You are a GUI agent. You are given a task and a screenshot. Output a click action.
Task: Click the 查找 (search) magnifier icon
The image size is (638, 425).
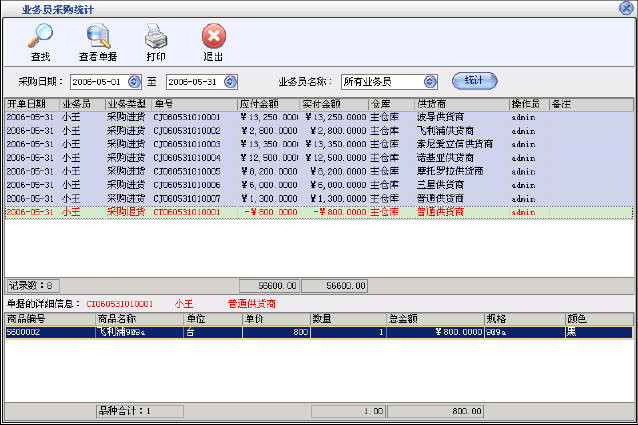tap(41, 38)
